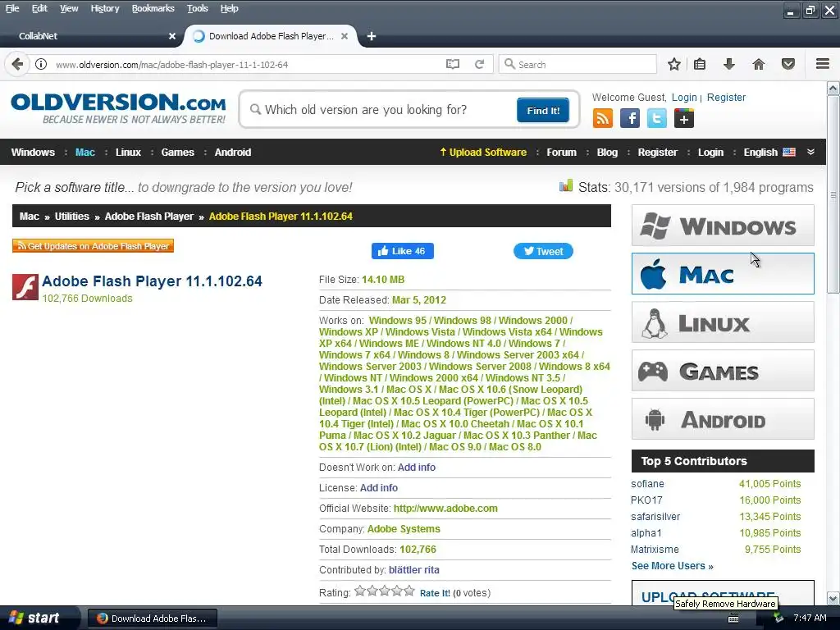Select the Games category button in sidebar

723,371
